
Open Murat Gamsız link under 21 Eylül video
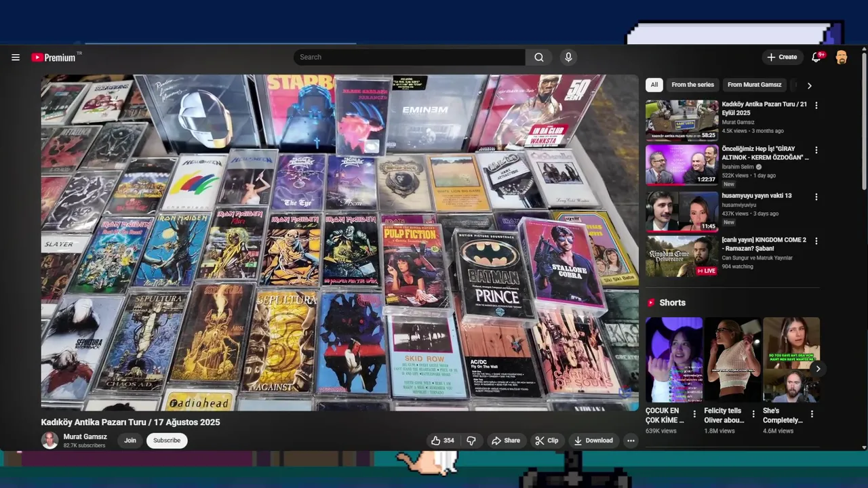coord(737,123)
